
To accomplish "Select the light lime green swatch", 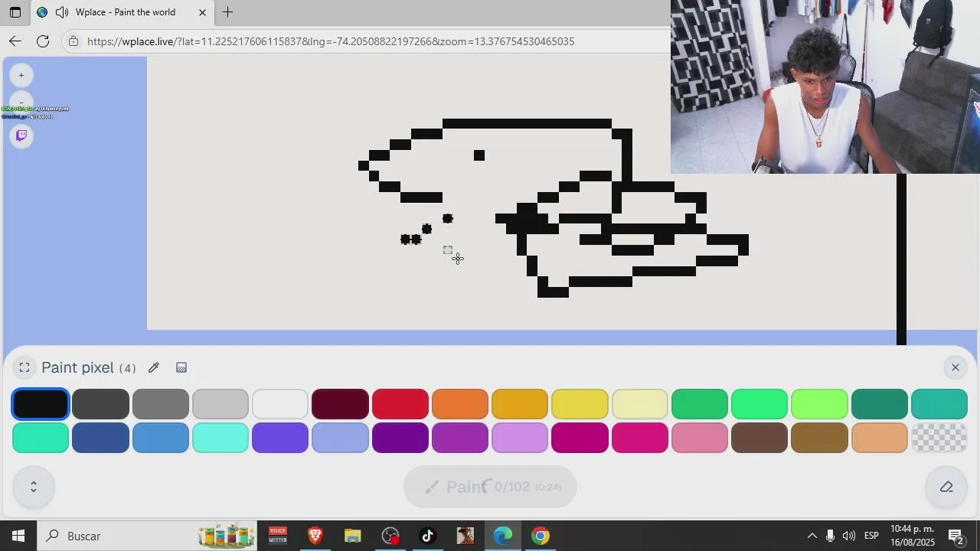I will [819, 404].
